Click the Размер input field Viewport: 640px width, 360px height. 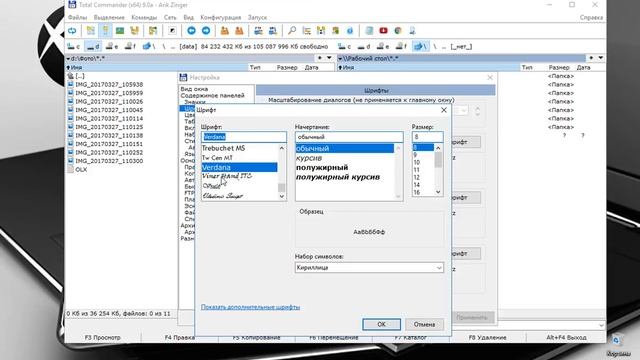427,137
